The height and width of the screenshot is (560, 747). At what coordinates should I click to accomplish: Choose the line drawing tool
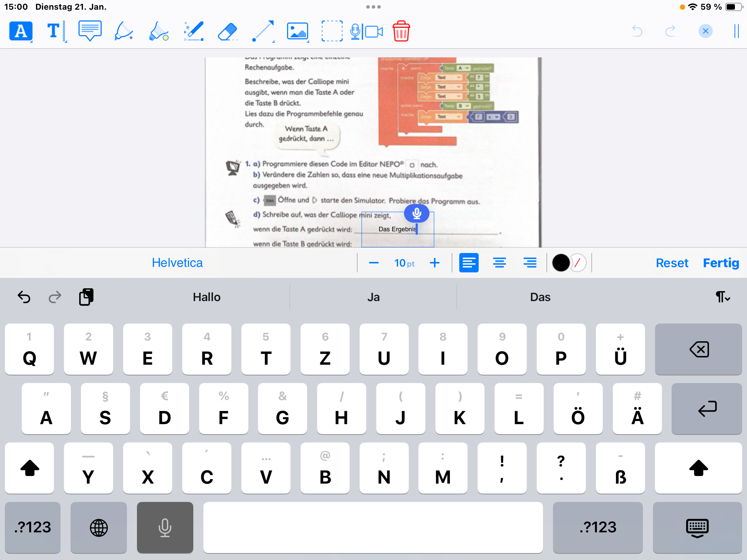pos(263,31)
